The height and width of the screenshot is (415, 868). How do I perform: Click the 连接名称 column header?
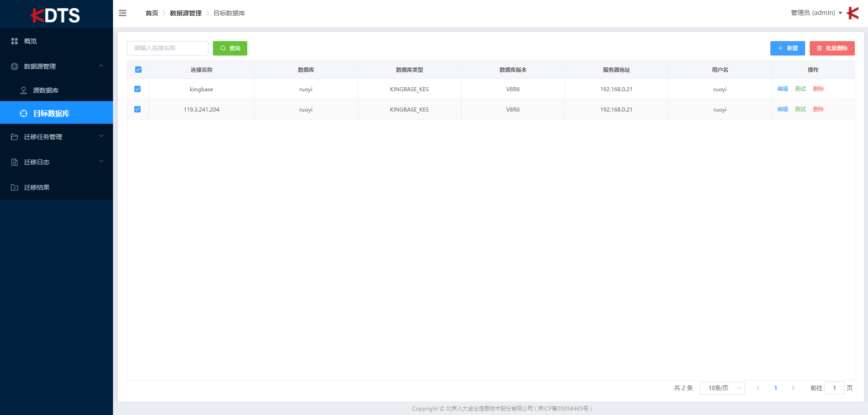click(x=202, y=70)
